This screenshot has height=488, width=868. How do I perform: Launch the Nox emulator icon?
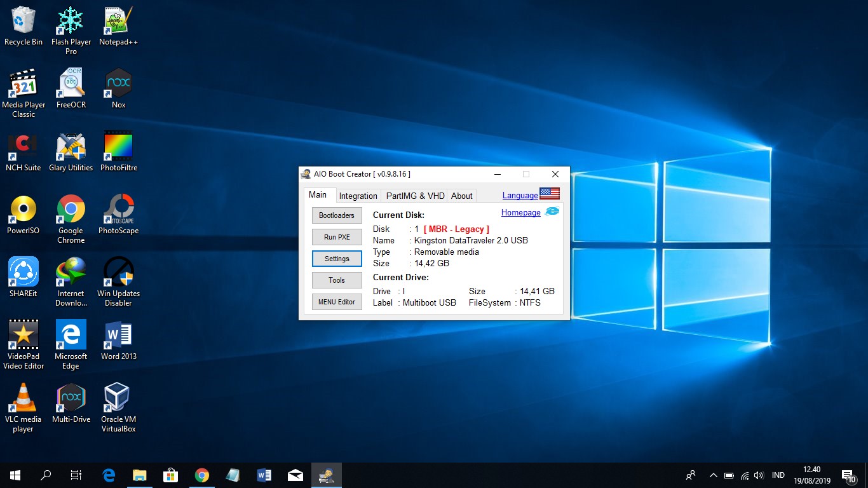(118, 83)
